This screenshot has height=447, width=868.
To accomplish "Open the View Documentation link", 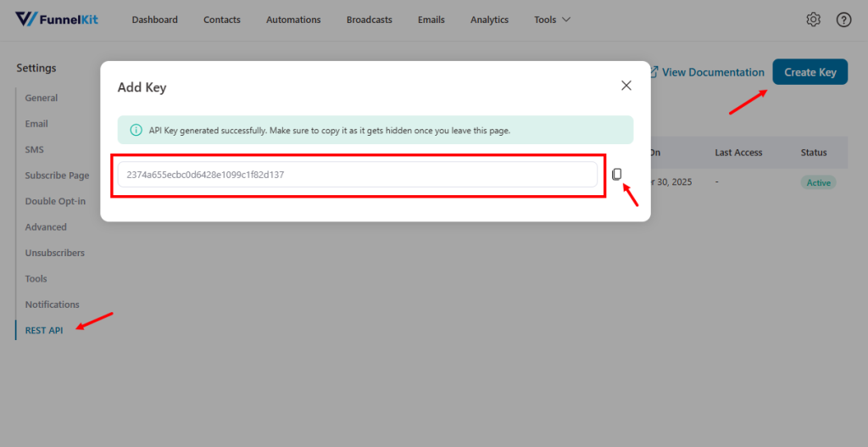I will coord(713,72).
